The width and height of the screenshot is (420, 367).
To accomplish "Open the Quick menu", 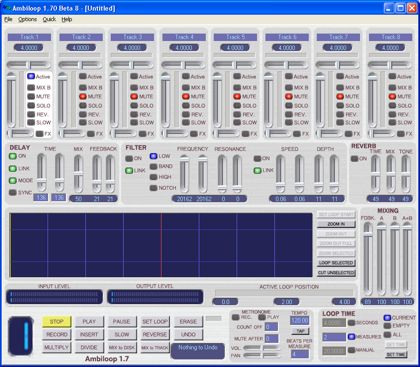I will tap(49, 19).
